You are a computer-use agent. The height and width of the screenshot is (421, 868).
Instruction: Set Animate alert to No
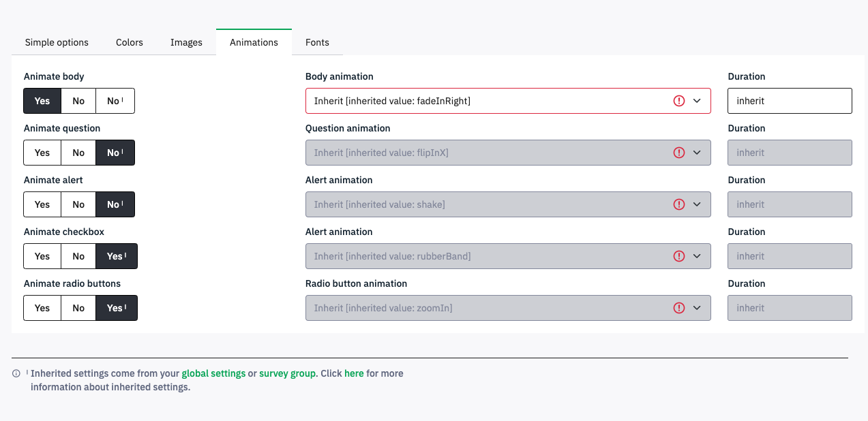pos(78,204)
